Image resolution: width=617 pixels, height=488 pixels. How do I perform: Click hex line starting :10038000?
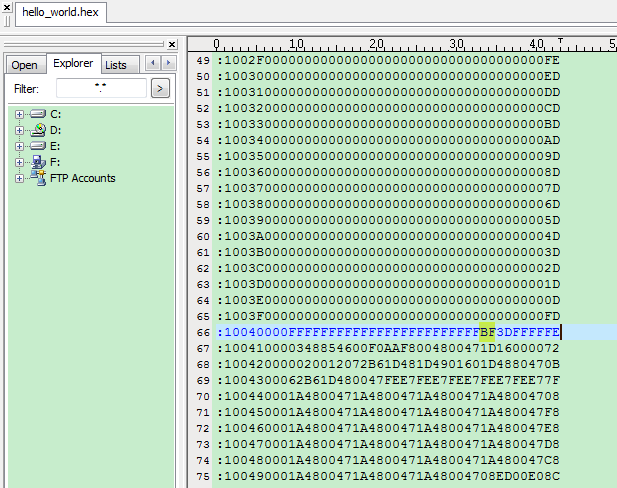pos(388,204)
